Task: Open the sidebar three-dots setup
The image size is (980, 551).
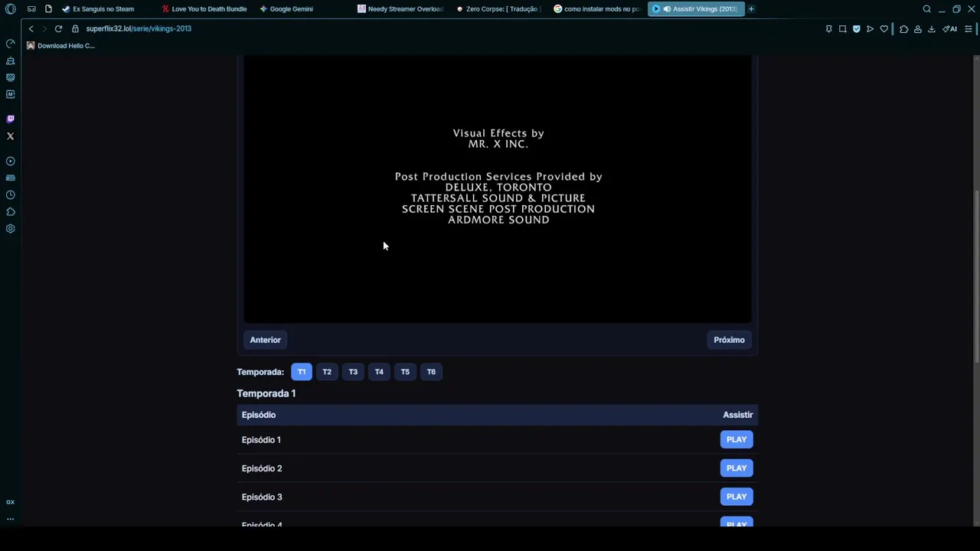Action: [11, 519]
